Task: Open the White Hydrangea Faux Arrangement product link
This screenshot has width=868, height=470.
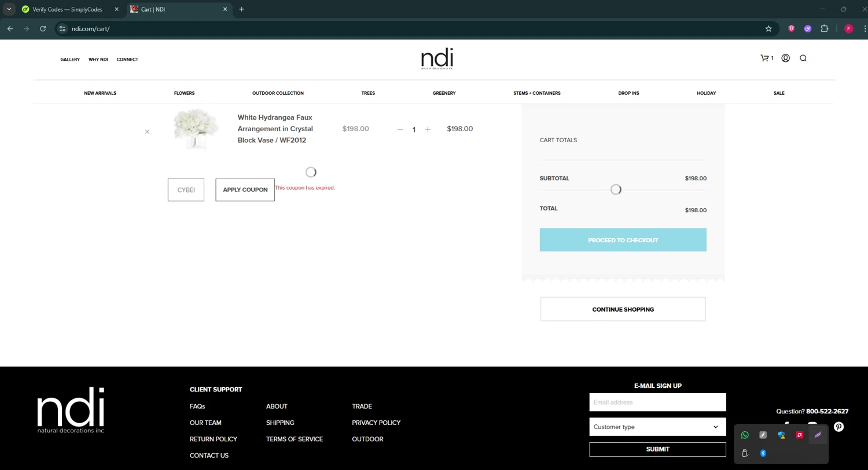Action: [x=275, y=129]
